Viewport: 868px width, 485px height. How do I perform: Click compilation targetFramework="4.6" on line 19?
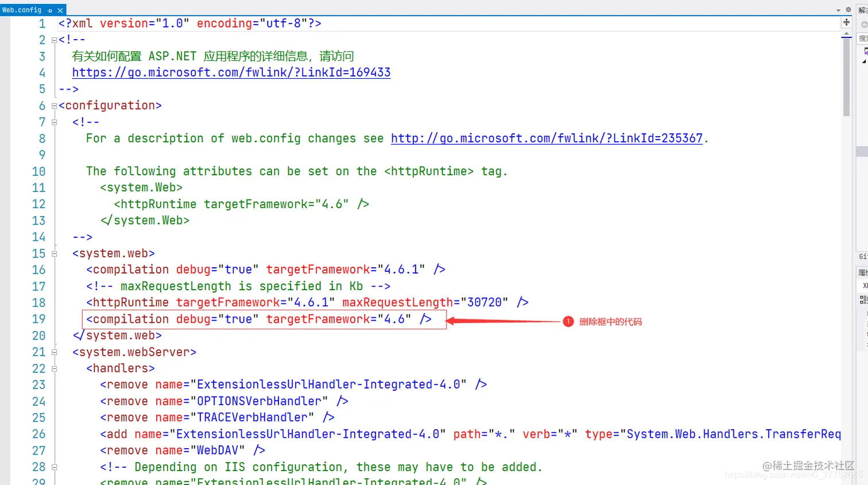259,319
